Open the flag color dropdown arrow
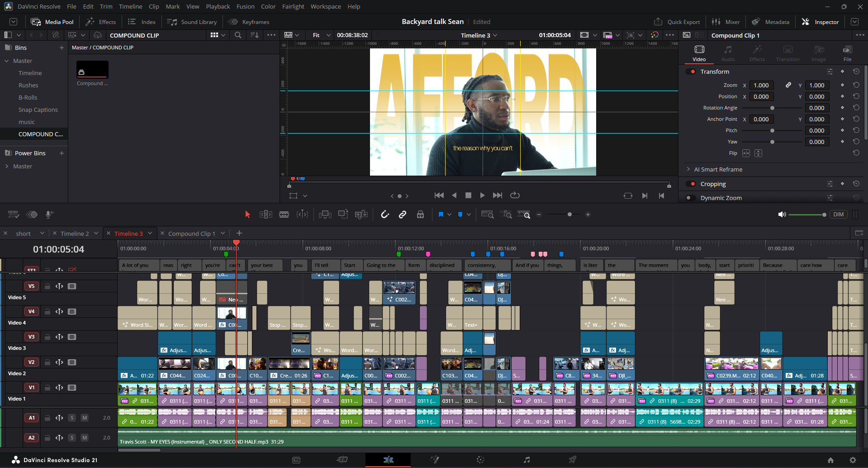Viewport: 868px width, 468px height. tap(449, 215)
